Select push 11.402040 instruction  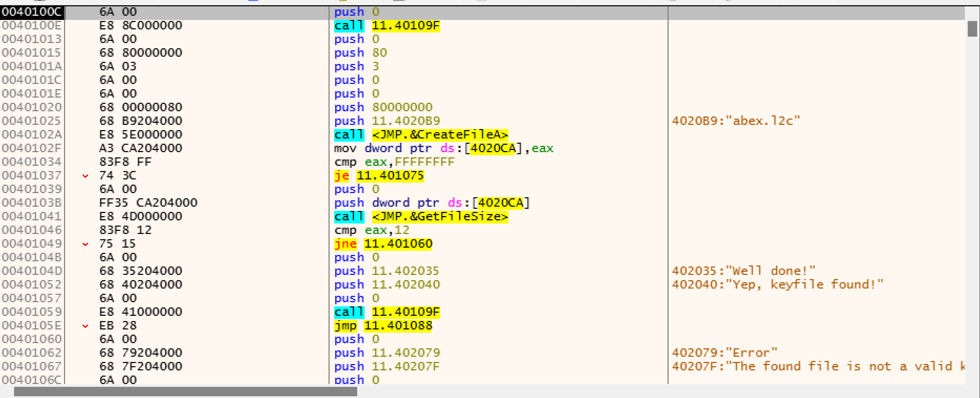(387, 284)
